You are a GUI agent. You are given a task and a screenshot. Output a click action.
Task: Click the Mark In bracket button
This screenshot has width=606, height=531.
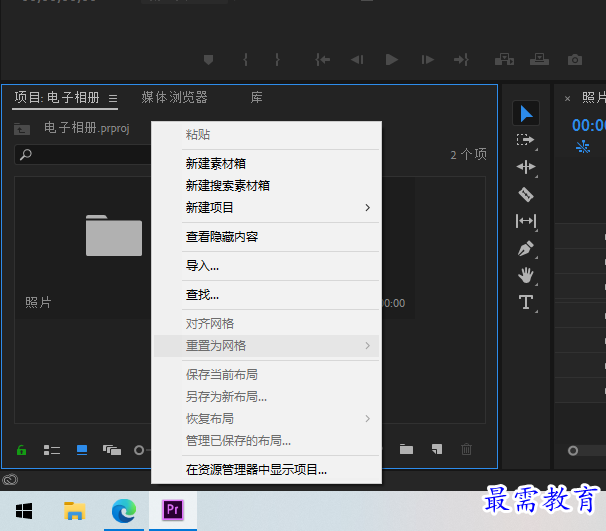[245, 60]
